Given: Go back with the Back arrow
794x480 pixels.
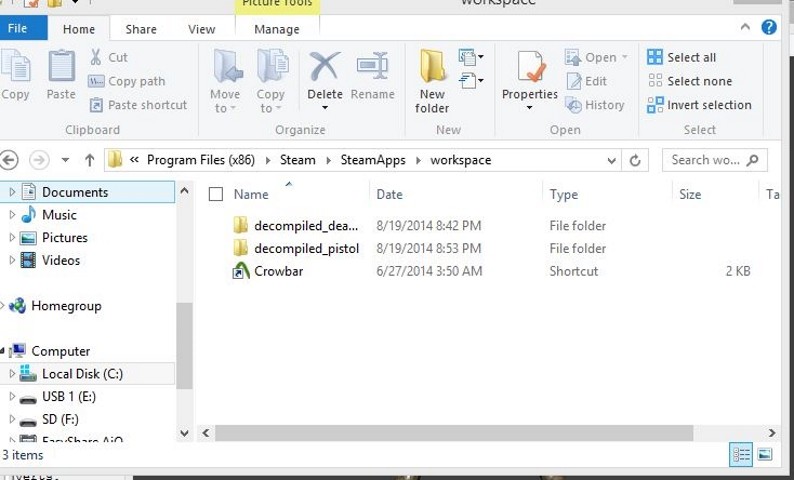Looking at the screenshot, I should [x=9, y=161].
